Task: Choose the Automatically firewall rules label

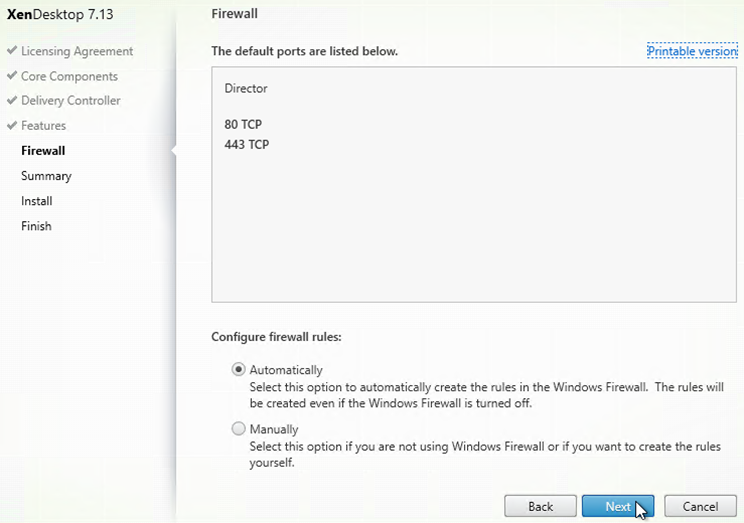Action: coord(286,370)
